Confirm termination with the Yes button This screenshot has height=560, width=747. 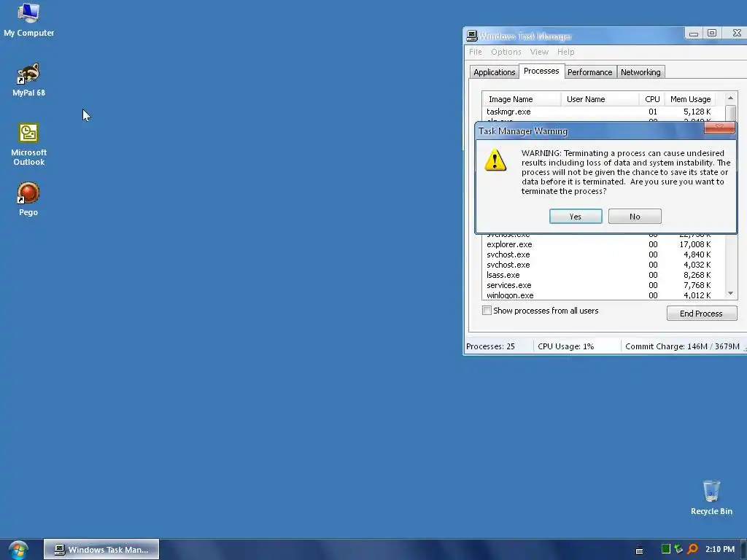point(576,216)
